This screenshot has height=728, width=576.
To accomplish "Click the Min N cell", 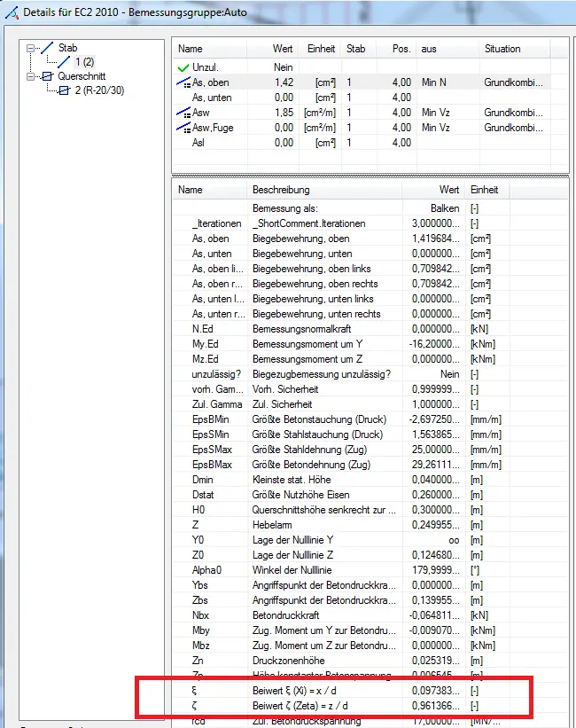I will point(434,82).
